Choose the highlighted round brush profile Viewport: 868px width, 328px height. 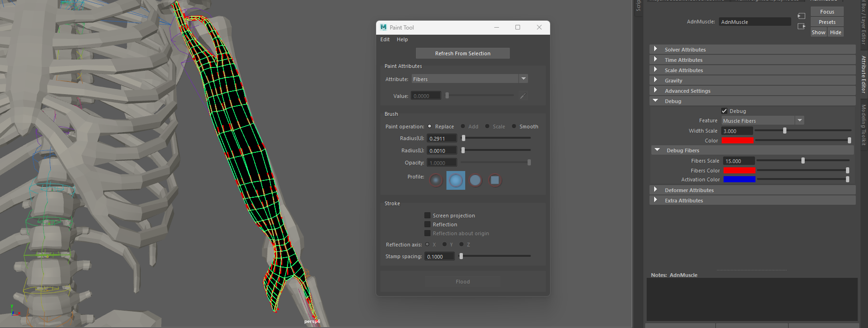pos(456,180)
